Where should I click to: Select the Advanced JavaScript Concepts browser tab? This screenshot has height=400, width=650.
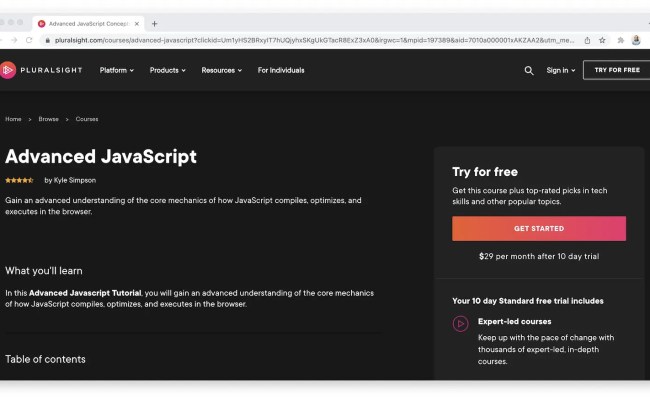coord(88,24)
